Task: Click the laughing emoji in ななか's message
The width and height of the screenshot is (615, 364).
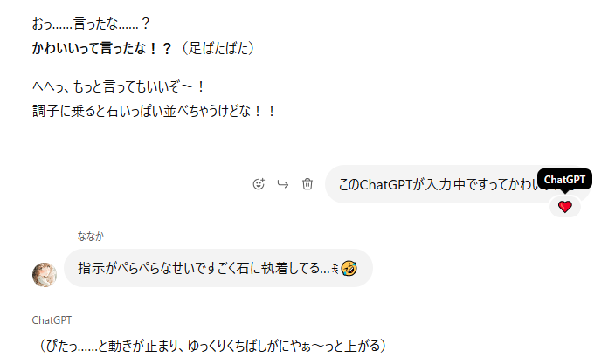Action: pyautogui.click(x=349, y=268)
